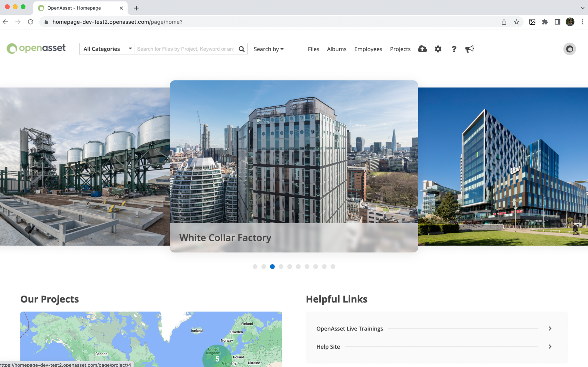Expand the OpenAsset Live Trainings link chevron
The width and height of the screenshot is (588, 367).
pyautogui.click(x=550, y=328)
